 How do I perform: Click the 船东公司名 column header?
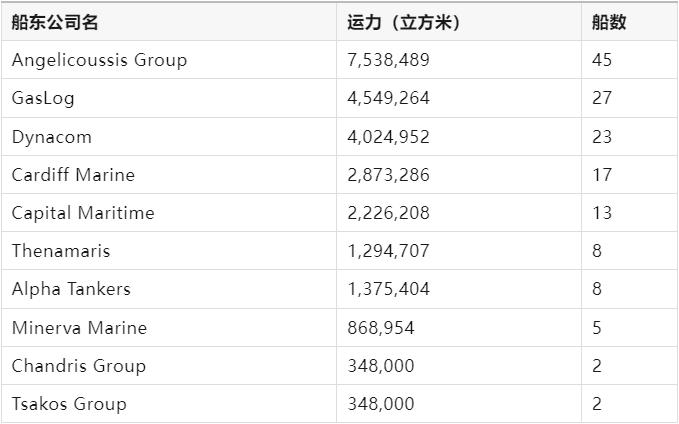point(55,22)
